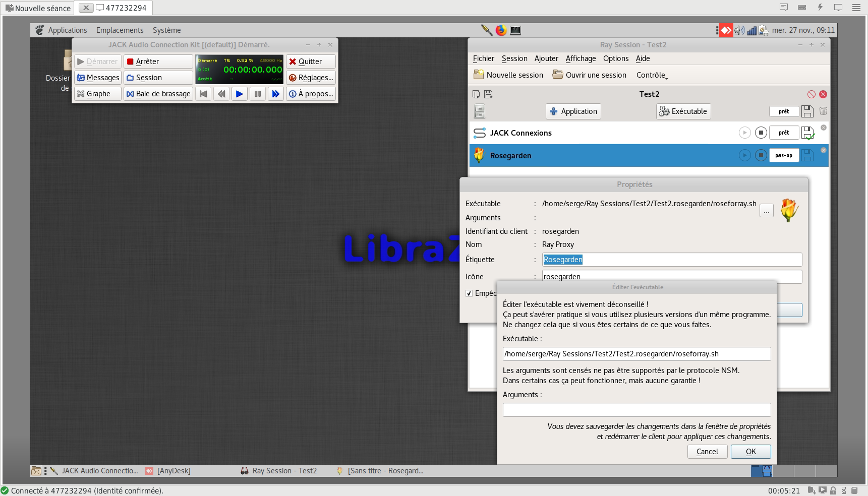The height and width of the screenshot is (496, 868).
Task: Stop JACK with the Arrêter button
Action: coord(158,61)
